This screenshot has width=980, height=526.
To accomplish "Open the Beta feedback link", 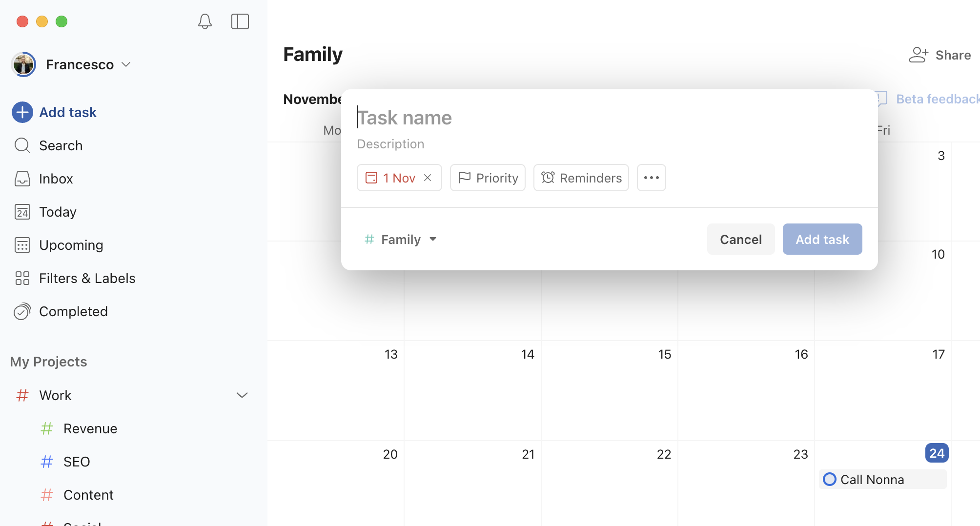I will point(937,99).
